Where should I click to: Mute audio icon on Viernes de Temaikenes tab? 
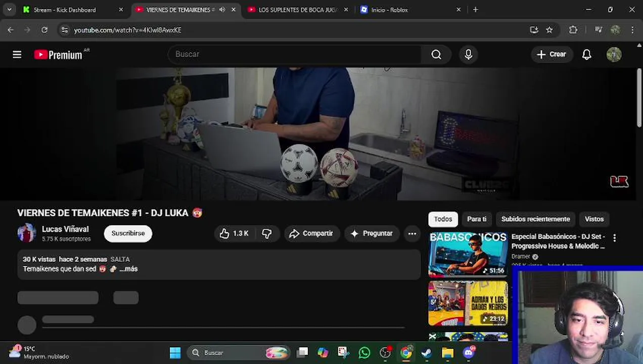coord(222,10)
